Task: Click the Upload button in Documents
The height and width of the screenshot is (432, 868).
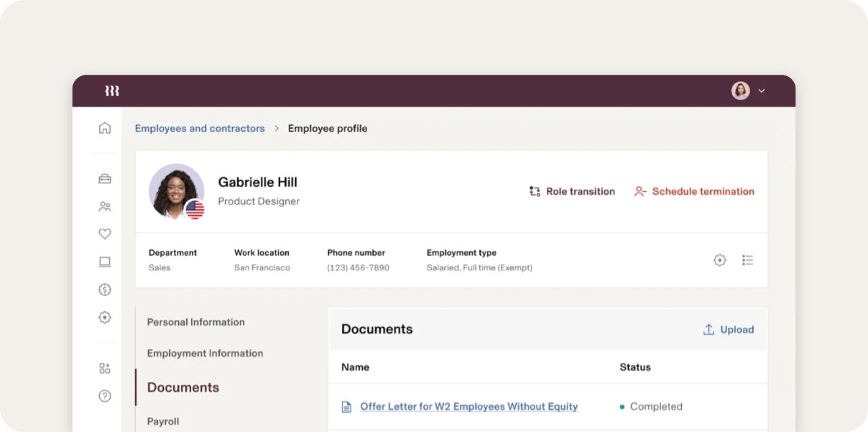Action: tap(729, 329)
